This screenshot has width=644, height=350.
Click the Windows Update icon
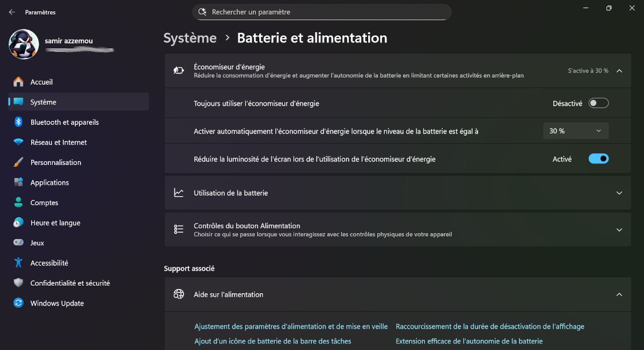[19, 303]
